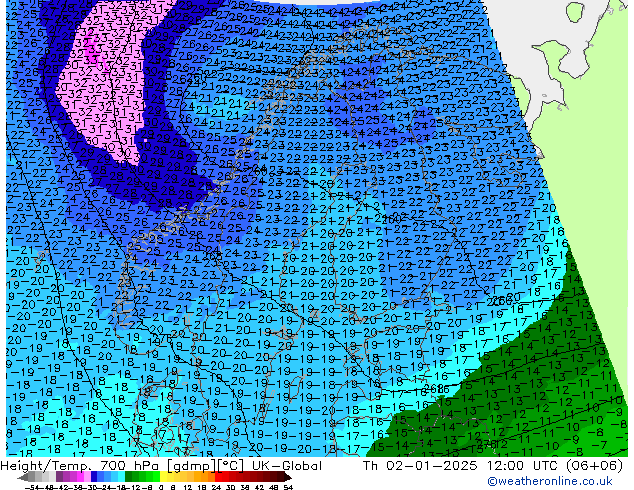Click the date 'Th 02-01-2025'
Screen dimensions: 634x490
(x=420, y=466)
